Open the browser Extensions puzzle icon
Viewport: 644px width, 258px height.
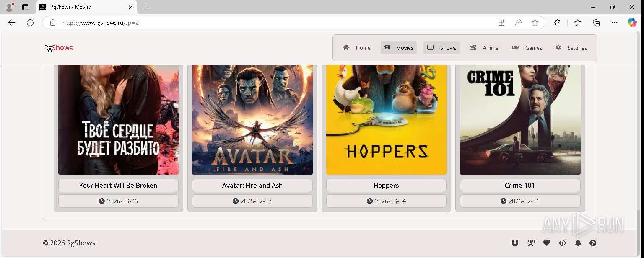tap(557, 23)
